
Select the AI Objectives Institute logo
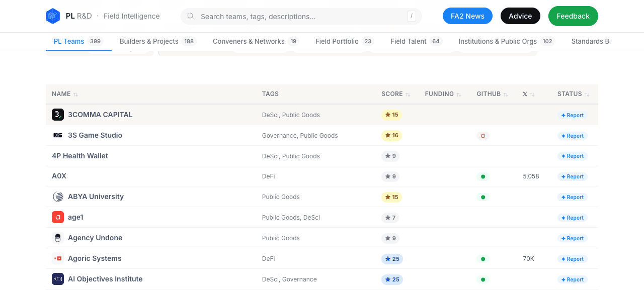click(x=58, y=279)
